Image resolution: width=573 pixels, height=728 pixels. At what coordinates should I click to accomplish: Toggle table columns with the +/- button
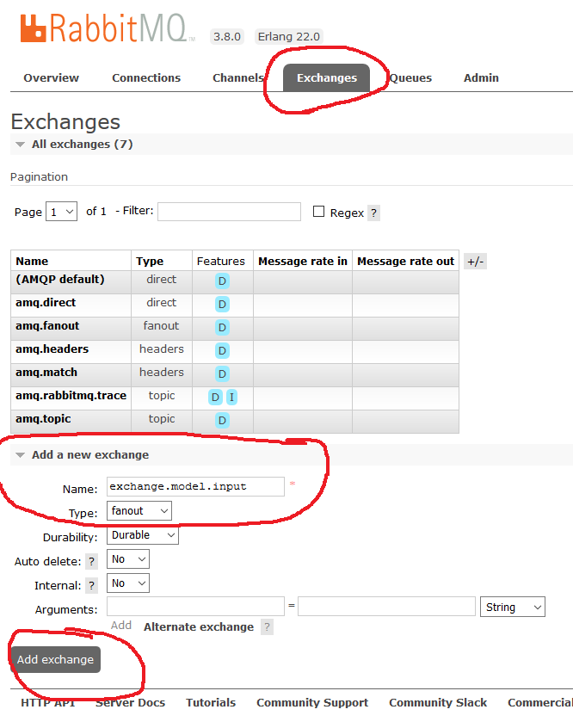(475, 262)
